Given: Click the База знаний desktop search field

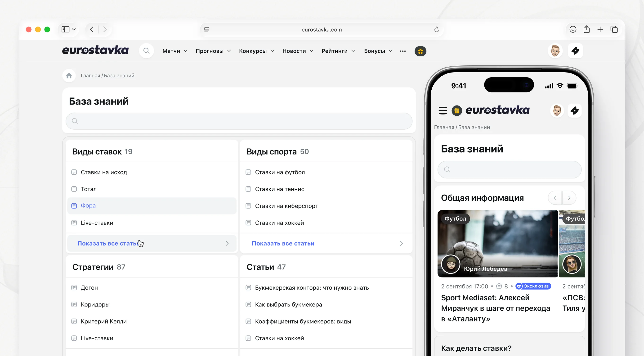Looking at the screenshot, I should click(239, 121).
